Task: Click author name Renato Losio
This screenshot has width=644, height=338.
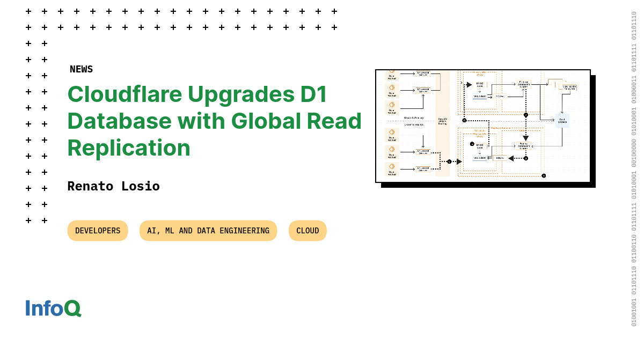Action: click(114, 186)
